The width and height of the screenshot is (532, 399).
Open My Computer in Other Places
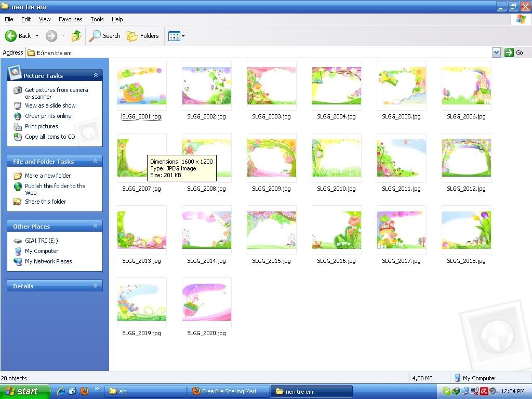pos(42,251)
